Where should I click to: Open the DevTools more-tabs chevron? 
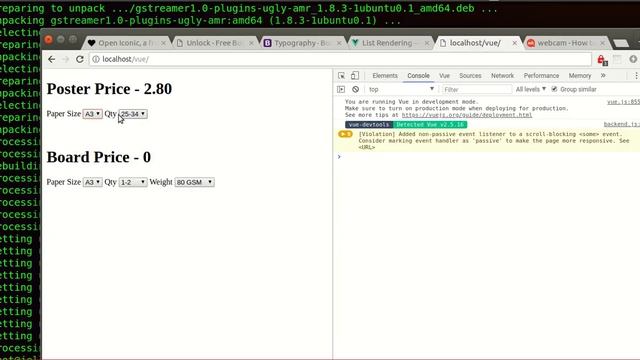(603, 76)
